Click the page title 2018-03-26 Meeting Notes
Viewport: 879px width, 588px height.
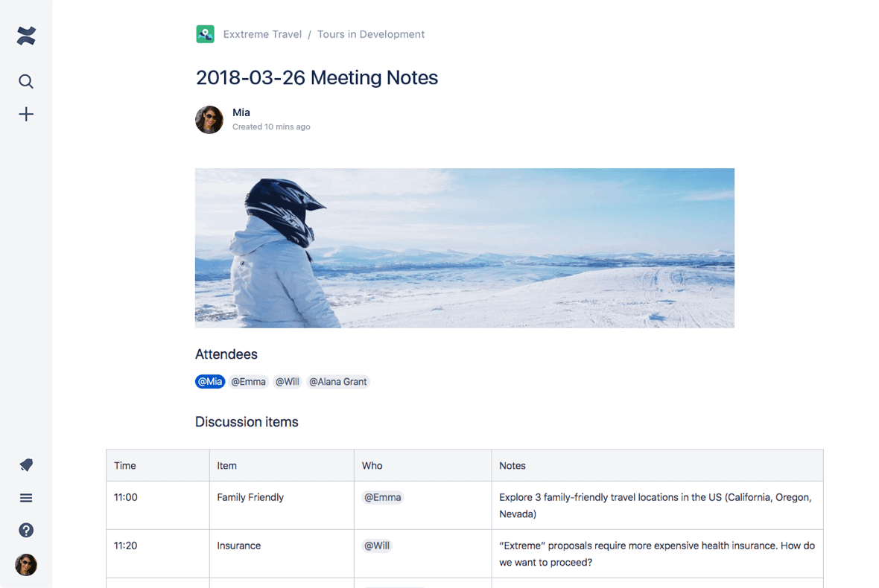[x=317, y=77]
